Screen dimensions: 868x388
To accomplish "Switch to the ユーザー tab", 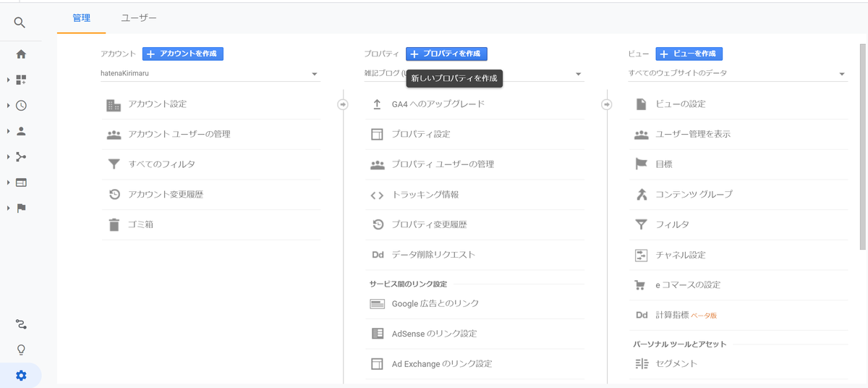I will [x=139, y=17].
